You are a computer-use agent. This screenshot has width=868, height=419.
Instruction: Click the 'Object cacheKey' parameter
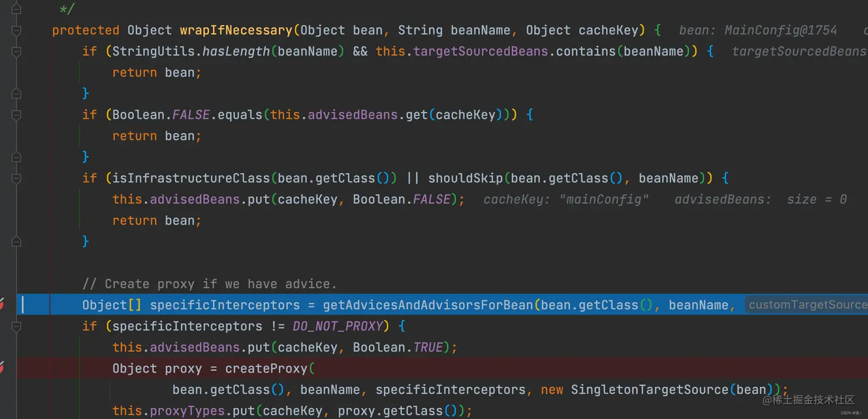(582, 30)
